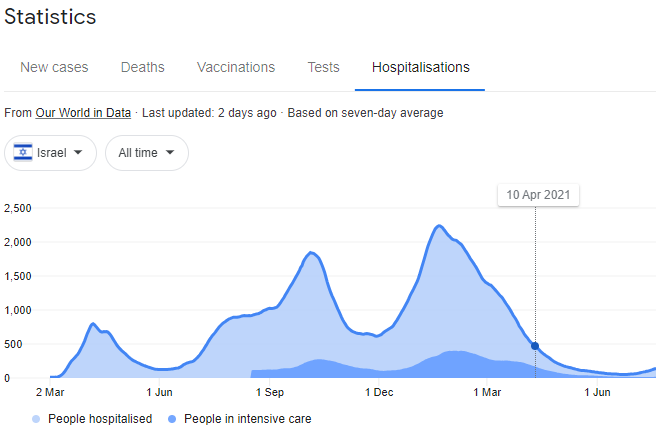
Task: Open the Israel country selector
Action: point(51,153)
